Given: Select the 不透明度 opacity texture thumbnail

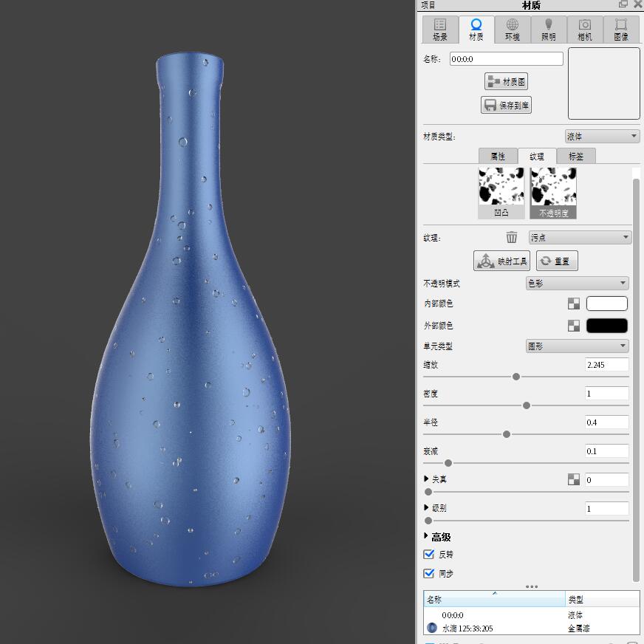Looking at the screenshot, I should (x=553, y=193).
